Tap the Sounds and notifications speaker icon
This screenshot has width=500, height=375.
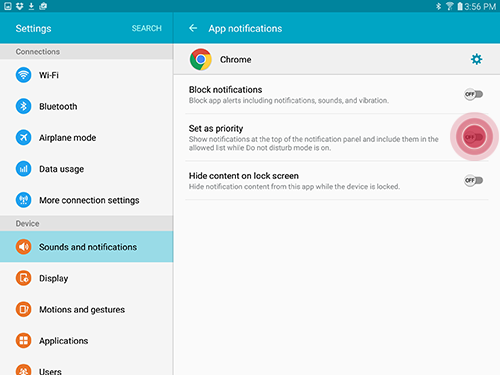pyautogui.click(x=23, y=247)
